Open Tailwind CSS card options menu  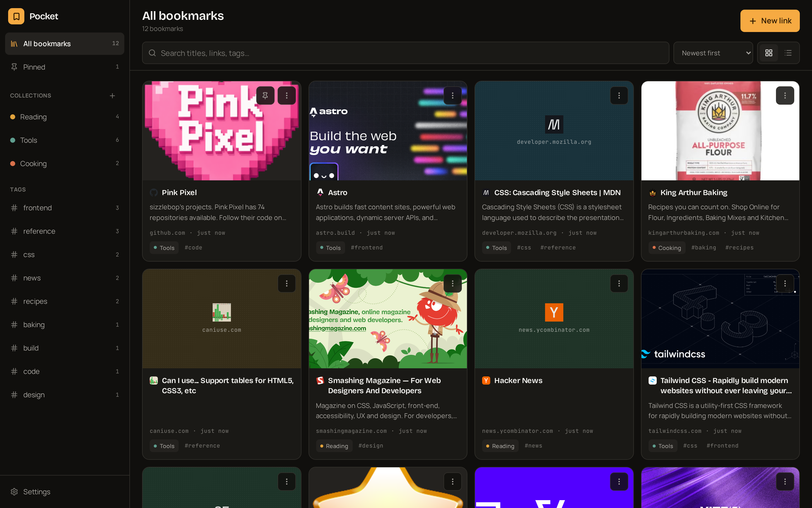tap(785, 283)
